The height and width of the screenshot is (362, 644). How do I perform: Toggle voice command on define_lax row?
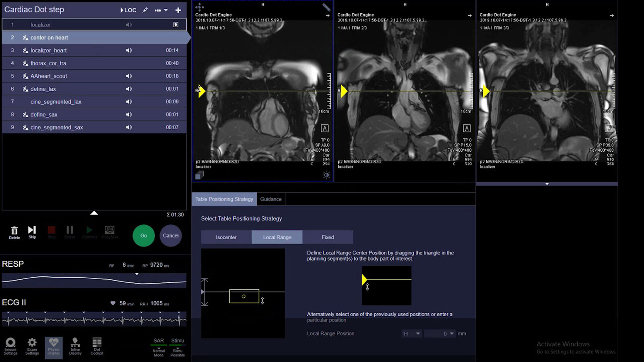pos(129,89)
